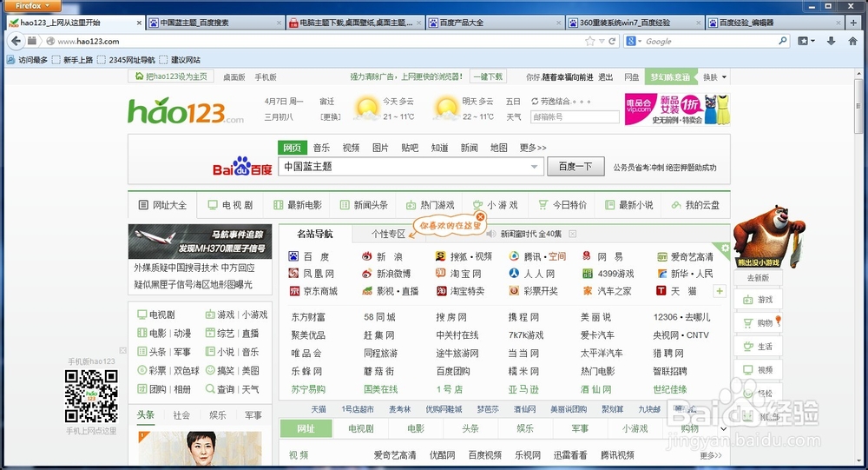Image resolution: width=868 pixels, height=470 pixels.
Task: Open the 马航事件追踪 news image
Action: point(200,242)
